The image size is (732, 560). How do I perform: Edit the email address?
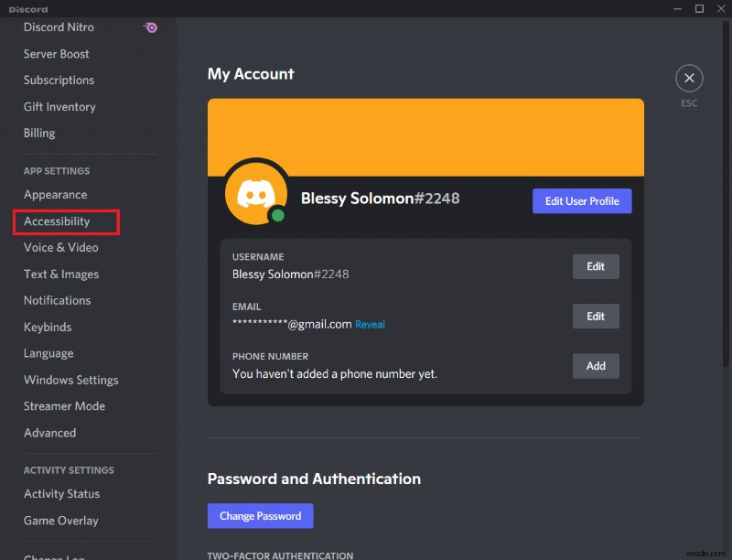tap(596, 317)
